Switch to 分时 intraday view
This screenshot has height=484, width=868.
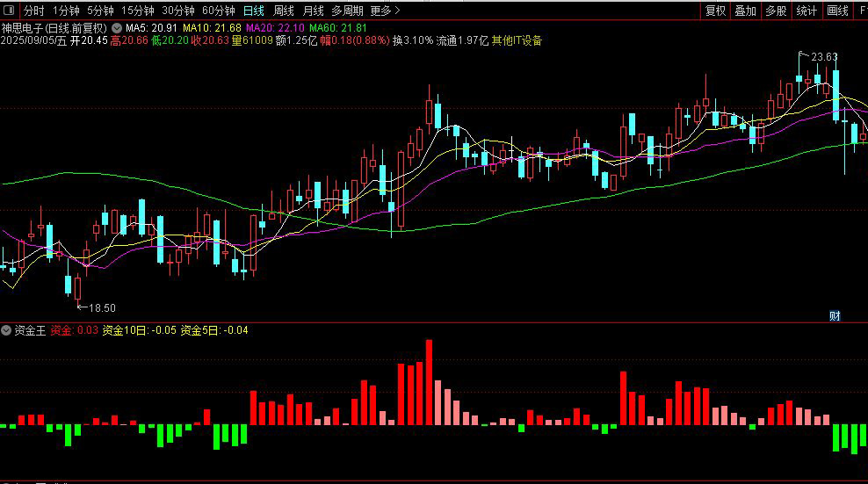tap(33, 11)
